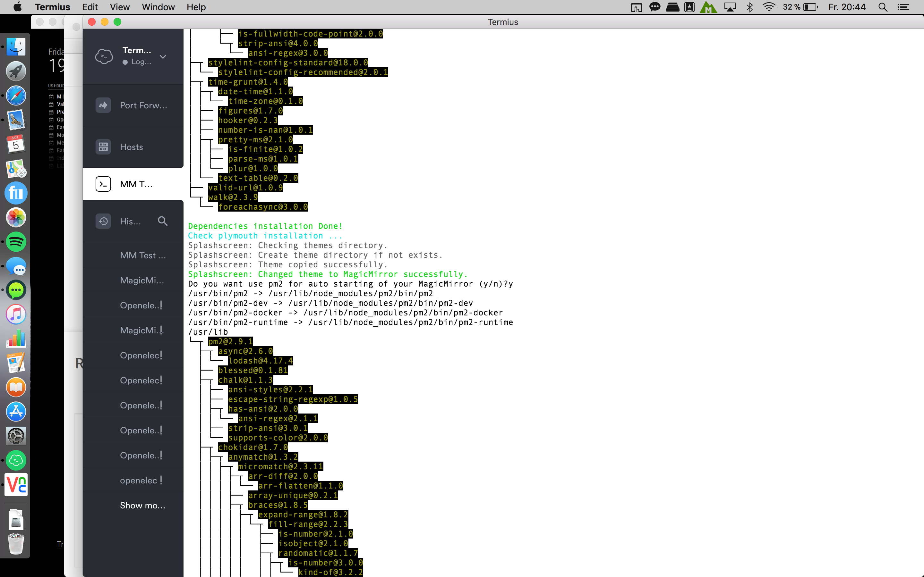Screen dimensions: 924x577
Task: Click the History clock icon
Action: tap(103, 221)
